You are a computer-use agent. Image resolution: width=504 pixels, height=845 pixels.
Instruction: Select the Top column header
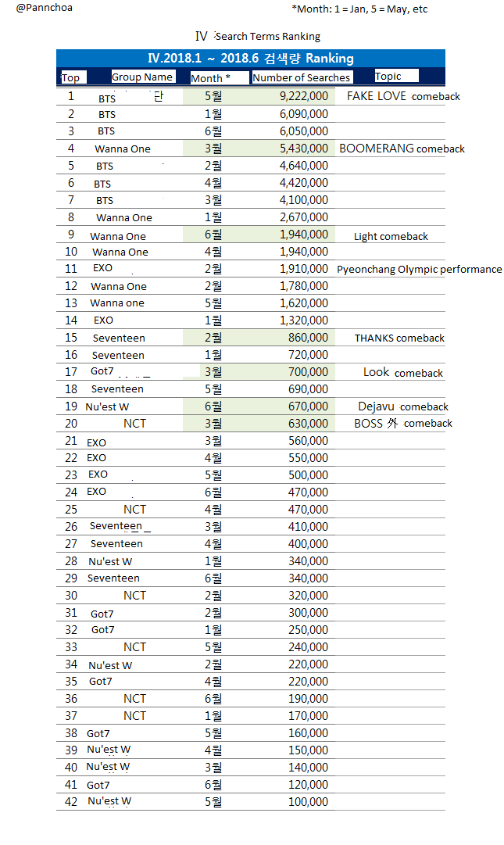70,77
